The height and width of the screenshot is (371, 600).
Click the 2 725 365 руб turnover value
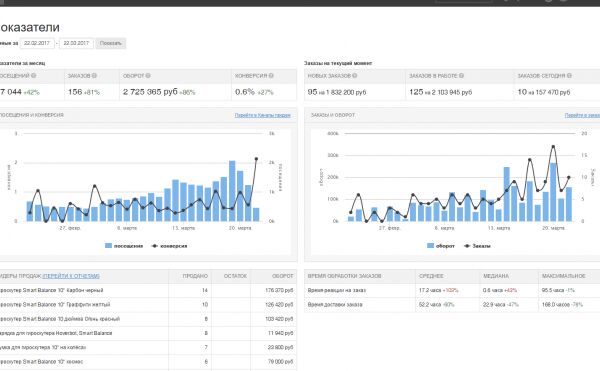(x=150, y=92)
